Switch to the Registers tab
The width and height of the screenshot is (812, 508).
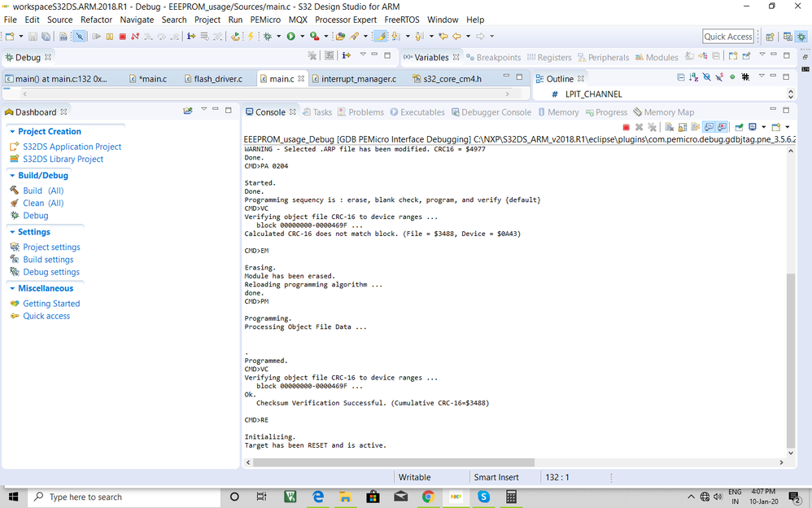pyautogui.click(x=549, y=57)
